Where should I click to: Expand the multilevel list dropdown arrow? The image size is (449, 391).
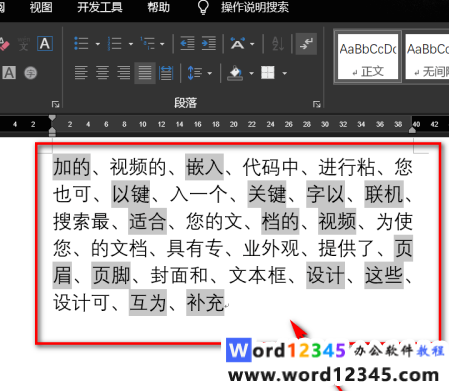pos(162,44)
